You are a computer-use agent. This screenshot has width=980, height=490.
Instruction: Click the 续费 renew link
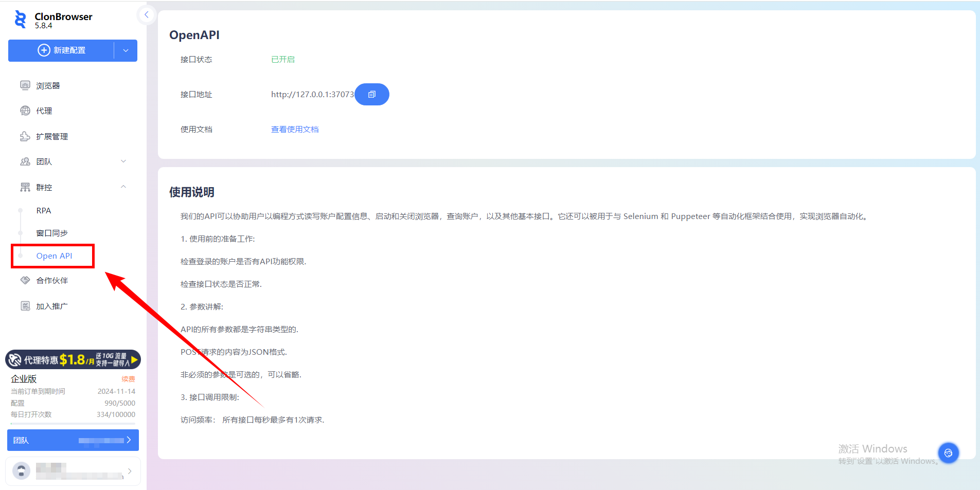coord(128,379)
